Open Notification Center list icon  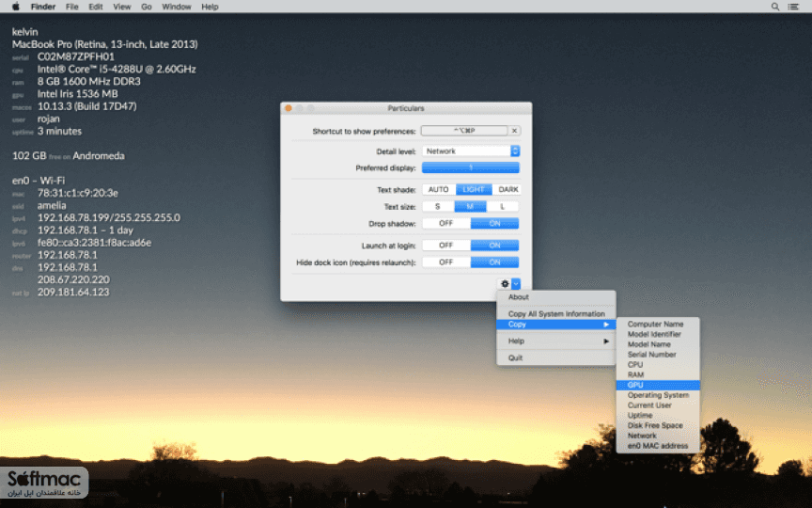tap(793, 7)
